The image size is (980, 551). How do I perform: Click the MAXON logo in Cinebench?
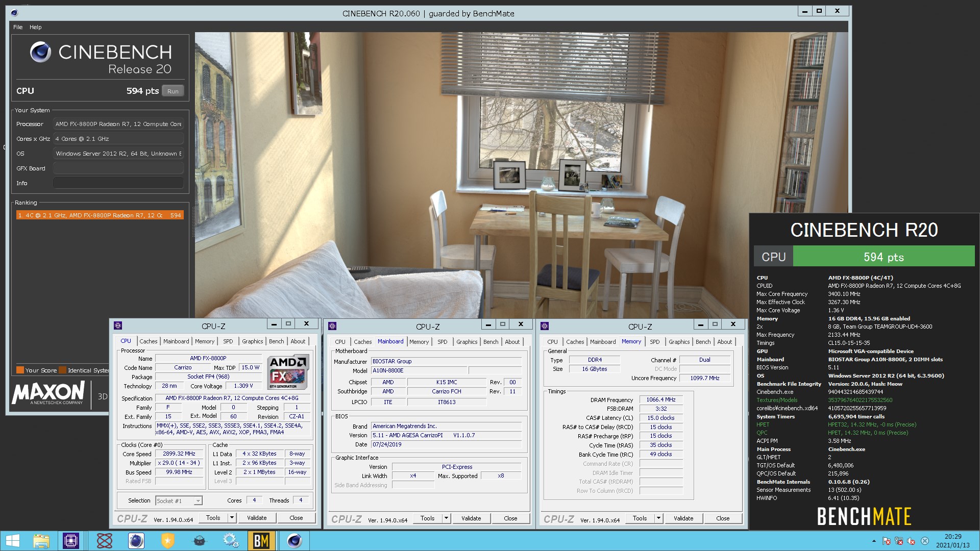click(48, 393)
